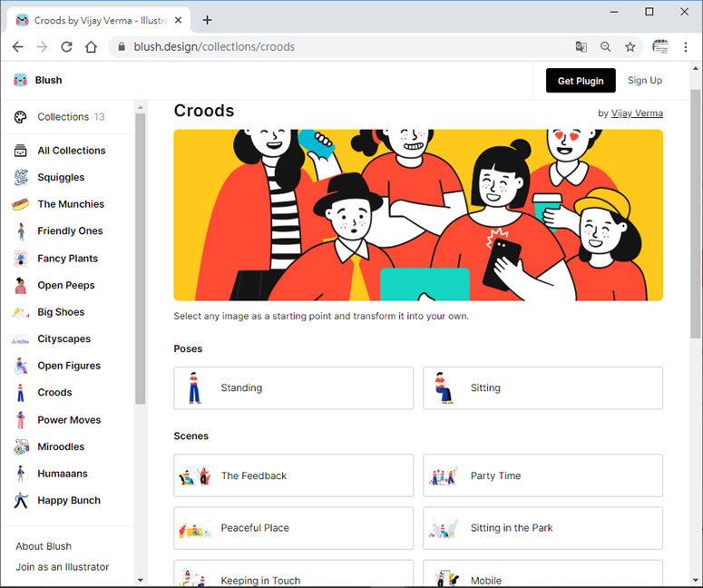Open a new browser tab
The height and width of the screenshot is (588, 703).
click(207, 20)
